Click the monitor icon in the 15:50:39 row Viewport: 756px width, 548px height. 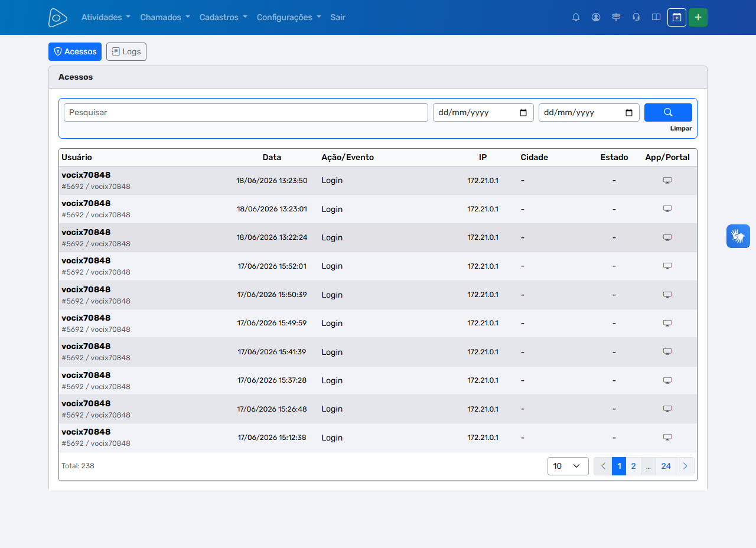(667, 295)
